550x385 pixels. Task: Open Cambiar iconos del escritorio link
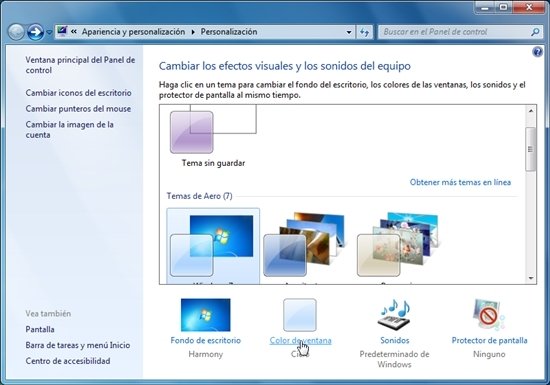coord(79,93)
